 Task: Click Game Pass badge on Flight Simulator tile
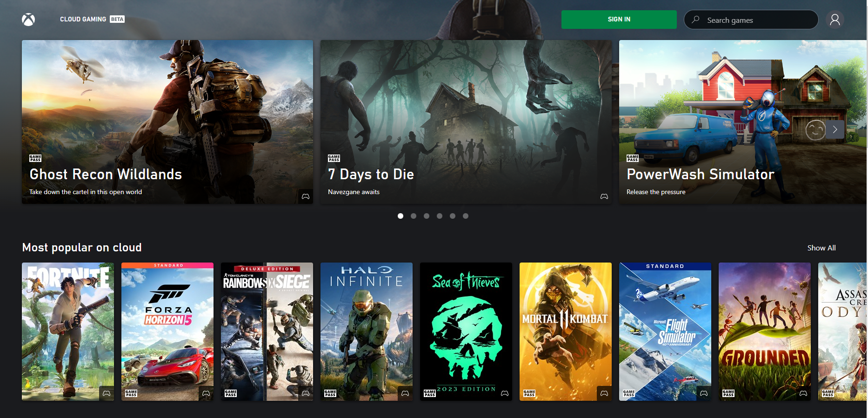[x=629, y=393]
